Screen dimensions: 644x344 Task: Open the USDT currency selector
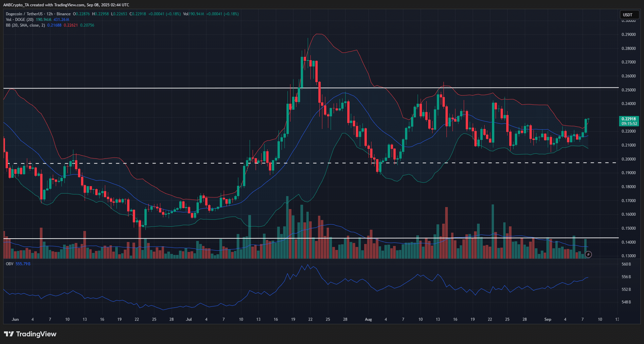pos(629,15)
